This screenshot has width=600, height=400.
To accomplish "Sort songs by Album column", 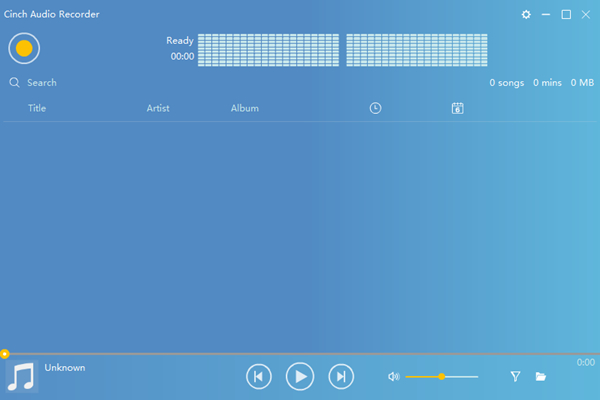I will 244,108.
